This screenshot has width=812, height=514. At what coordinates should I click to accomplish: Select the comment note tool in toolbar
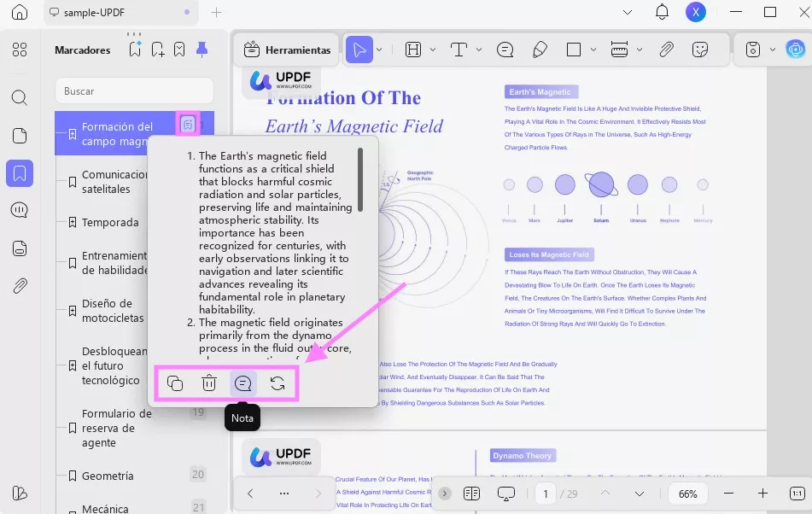coord(505,50)
